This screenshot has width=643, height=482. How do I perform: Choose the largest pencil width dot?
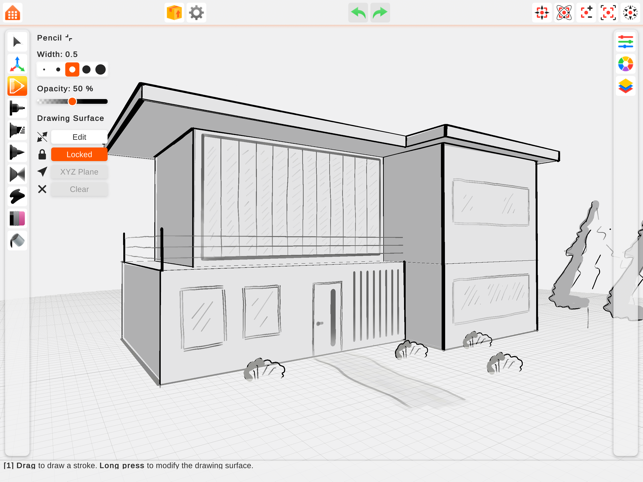pos(100,70)
